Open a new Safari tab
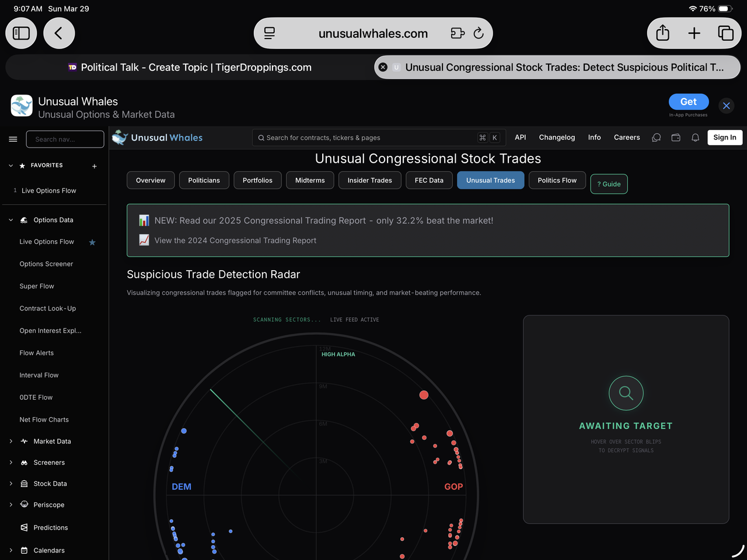 (x=694, y=33)
